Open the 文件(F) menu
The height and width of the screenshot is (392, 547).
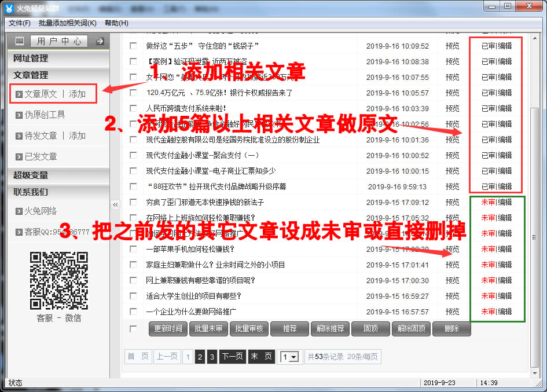point(20,23)
